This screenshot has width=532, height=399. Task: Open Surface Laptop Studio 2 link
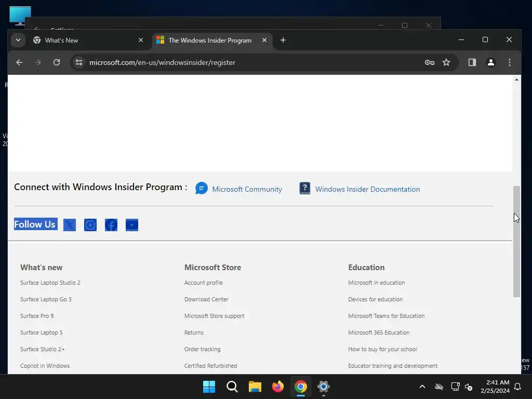pyautogui.click(x=50, y=283)
